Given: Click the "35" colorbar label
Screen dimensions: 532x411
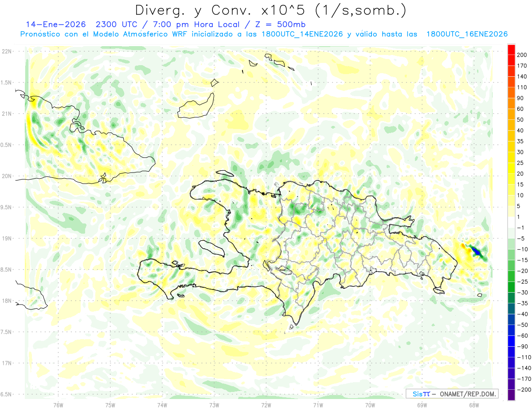Looking at the screenshot, I should pos(520,141).
